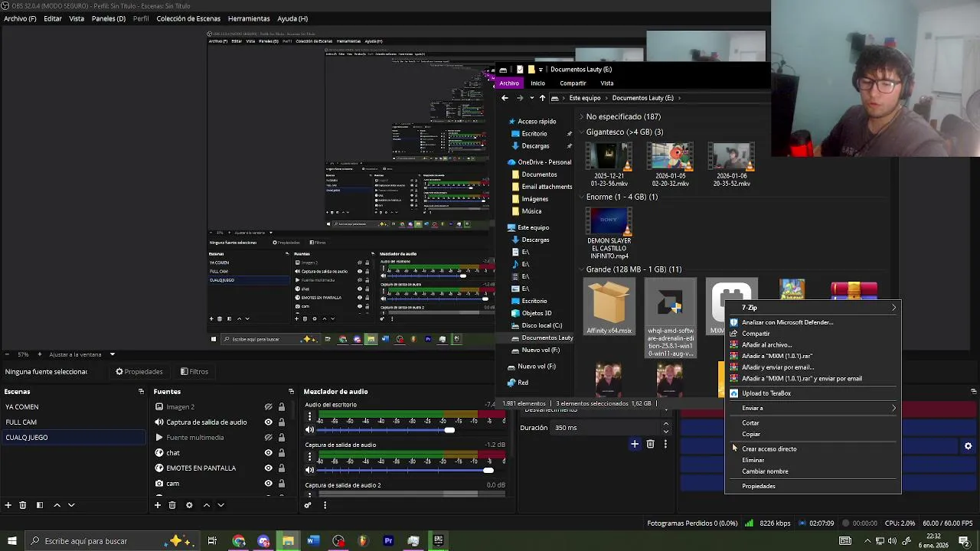Move source up in Fuentes list

[206, 505]
